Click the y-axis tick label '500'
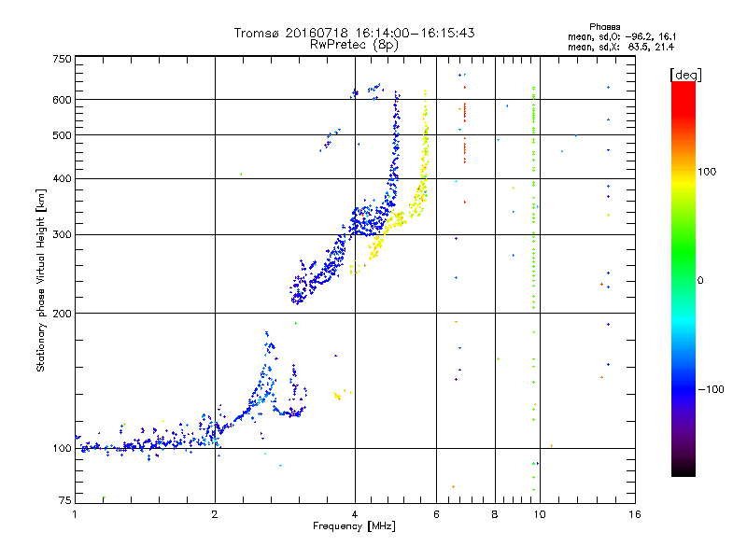 (62, 135)
